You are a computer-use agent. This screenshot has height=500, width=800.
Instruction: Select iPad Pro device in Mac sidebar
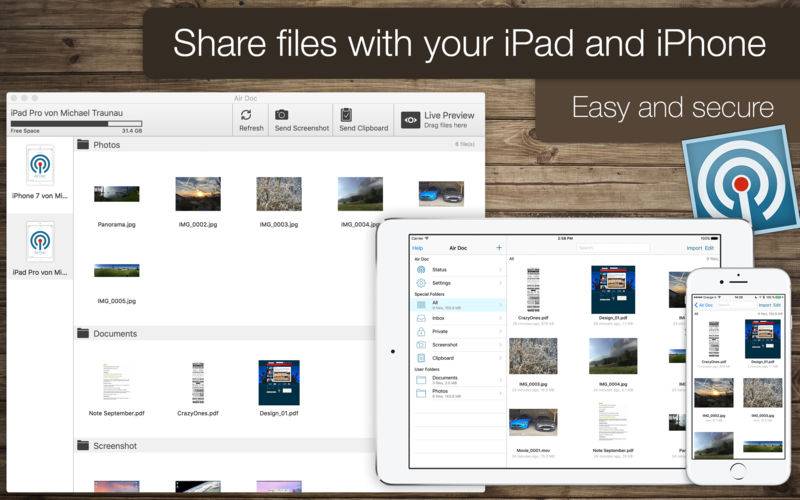click(40, 248)
